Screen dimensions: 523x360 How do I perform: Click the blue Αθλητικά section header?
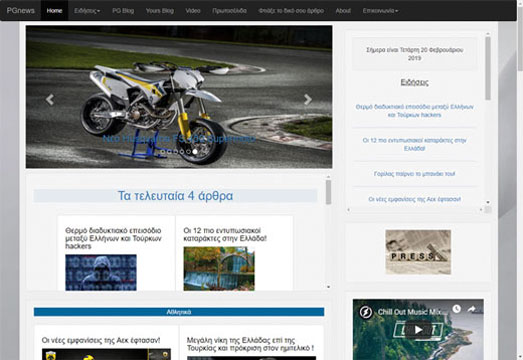179,312
